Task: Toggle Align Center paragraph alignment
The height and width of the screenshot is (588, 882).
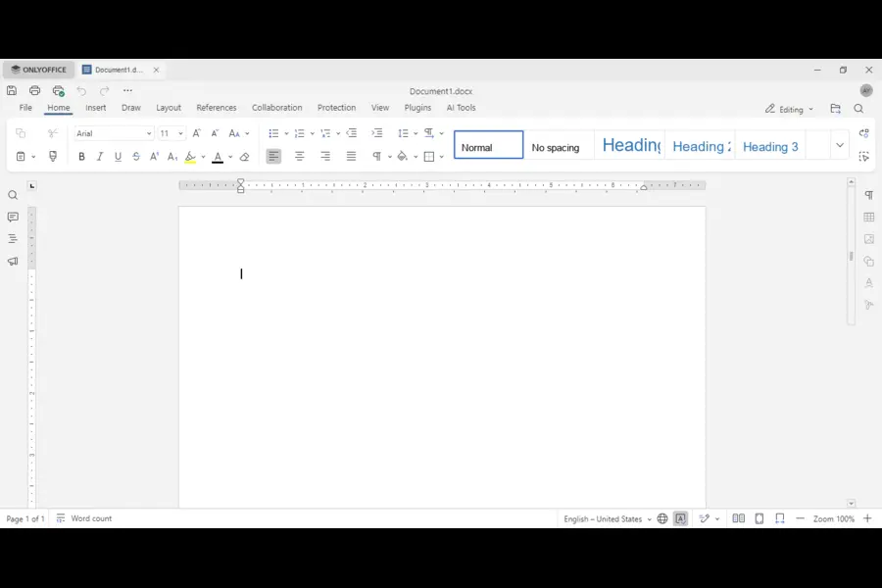Action: 299,157
